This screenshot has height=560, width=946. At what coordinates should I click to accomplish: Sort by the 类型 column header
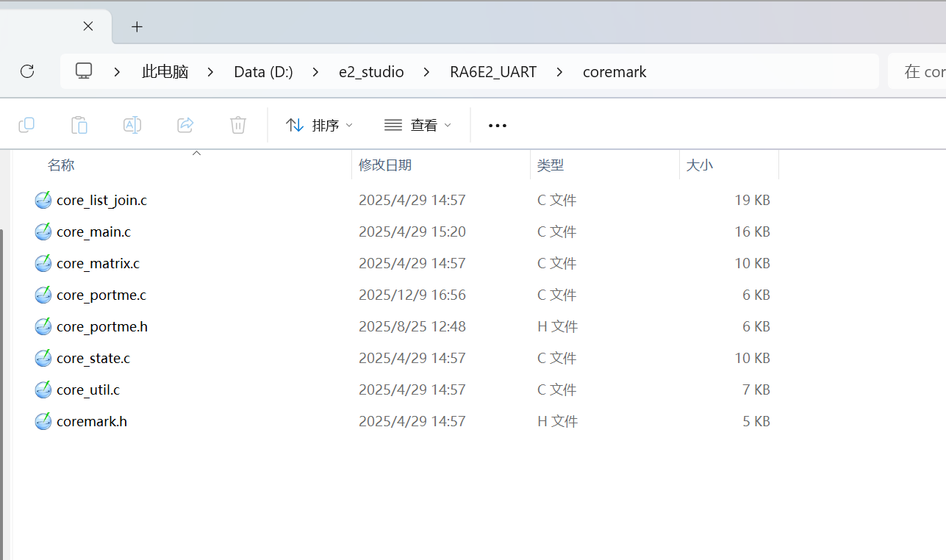coord(551,165)
